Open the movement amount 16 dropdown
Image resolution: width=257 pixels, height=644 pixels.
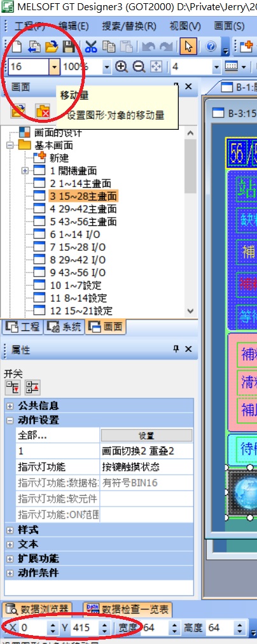point(54,67)
